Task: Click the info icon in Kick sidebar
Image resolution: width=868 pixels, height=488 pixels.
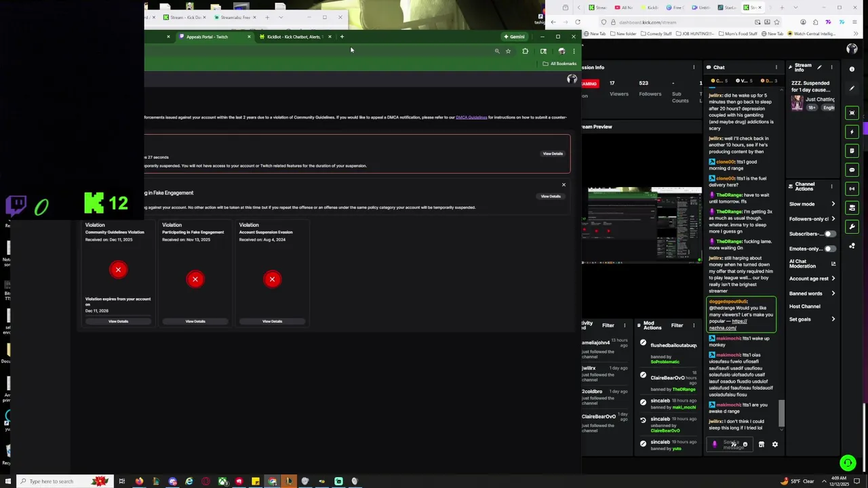Action: (x=852, y=69)
